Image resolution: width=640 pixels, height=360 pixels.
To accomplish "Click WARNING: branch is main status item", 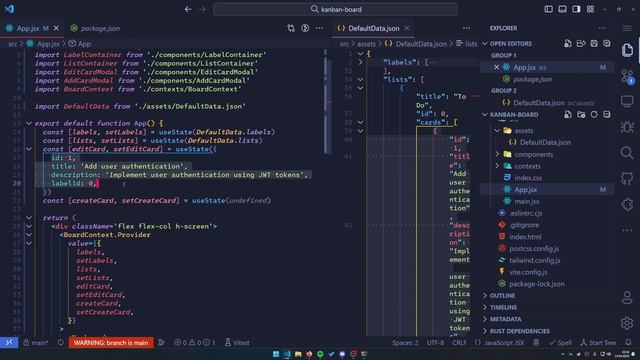I will [x=111, y=343].
